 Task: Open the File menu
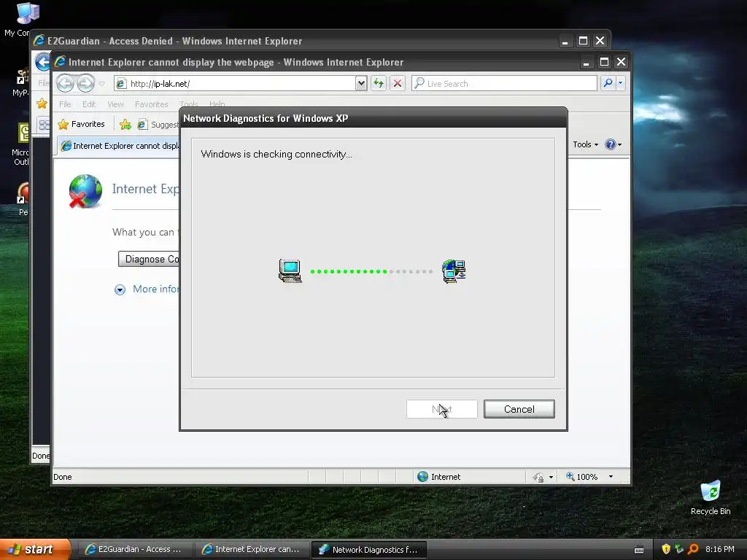[x=65, y=104]
